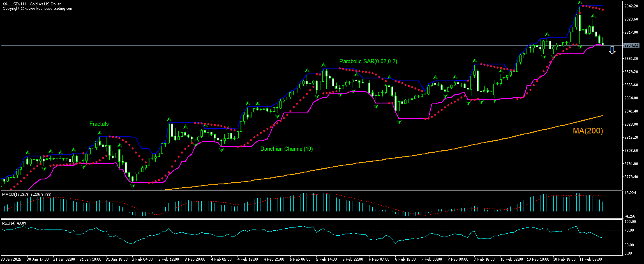Click the Fractals indicator label
The image size is (644, 264).
99,124
